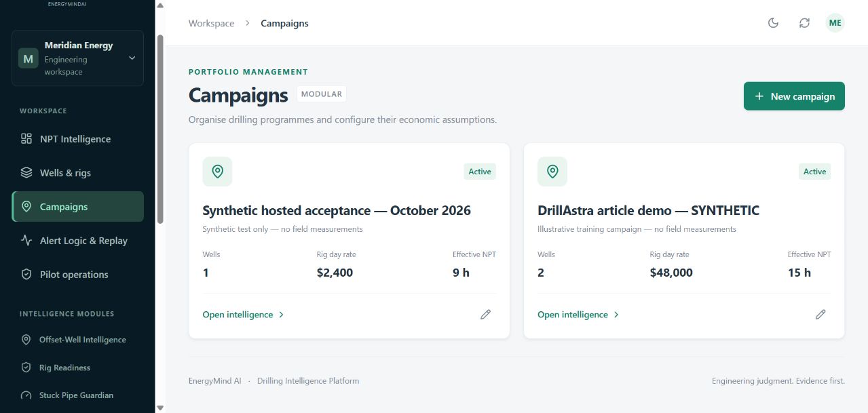Image resolution: width=868 pixels, height=413 pixels.
Task: Click the Alert Logic & Replay pulse icon
Action: pyautogui.click(x=26, y=241)
